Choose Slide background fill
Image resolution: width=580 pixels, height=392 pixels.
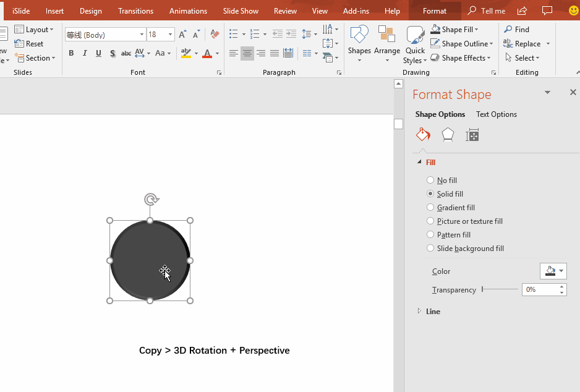(x=430, y=248)
